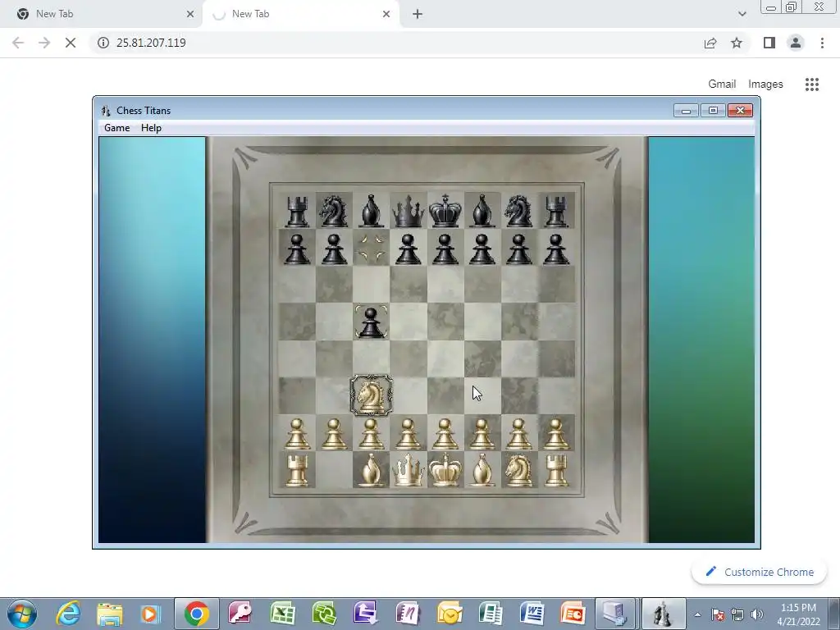View site information icon
The width and height of the screenshot is (840, 630).
(x=103, y=43)
